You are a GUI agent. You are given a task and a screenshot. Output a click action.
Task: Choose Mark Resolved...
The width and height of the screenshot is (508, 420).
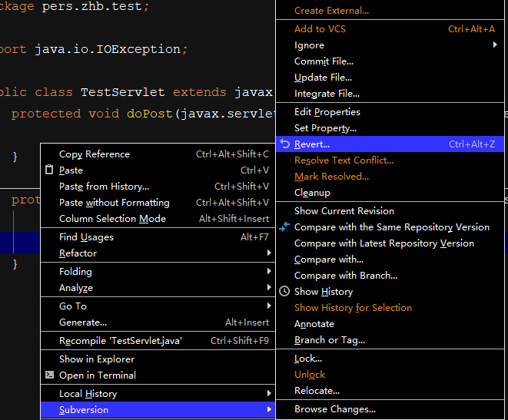click(x=390, y=177)
